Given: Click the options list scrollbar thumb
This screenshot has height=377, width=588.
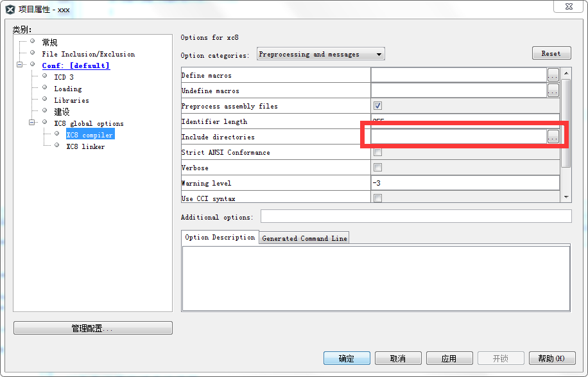Looking at the screenshot, I should pos(566,123).
